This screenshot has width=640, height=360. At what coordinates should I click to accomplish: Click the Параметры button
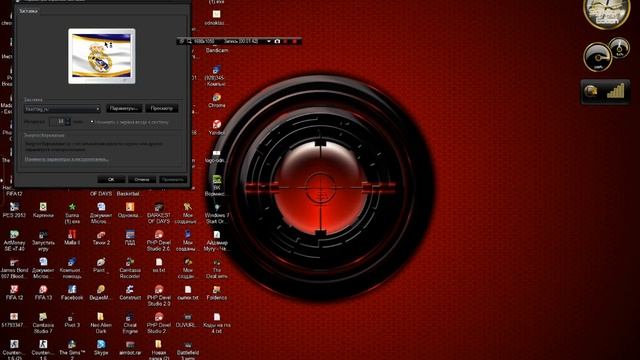point(124,109)
